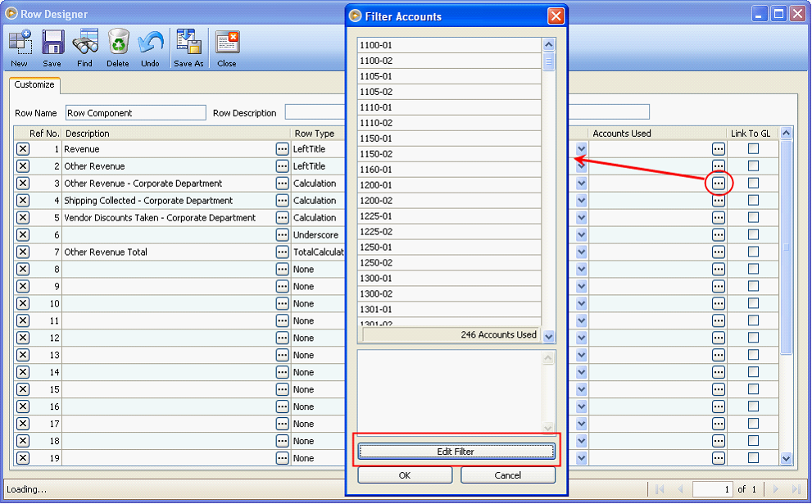The width and height of the screenshot is (812, 504).
Task: Open description ellipsis for Other Revenue Total row
Action: pos(282,252)
